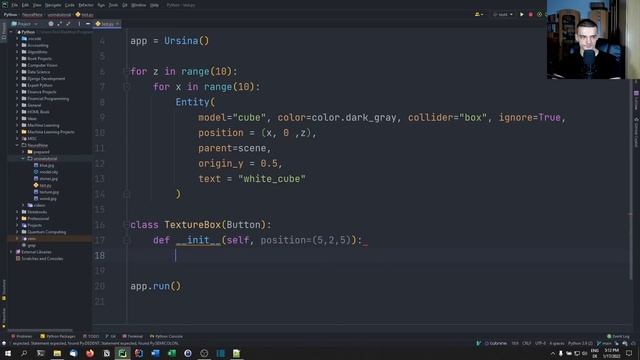Screen dimensions: 640x360
Task: Open the File menu
Action: (15, 5)
